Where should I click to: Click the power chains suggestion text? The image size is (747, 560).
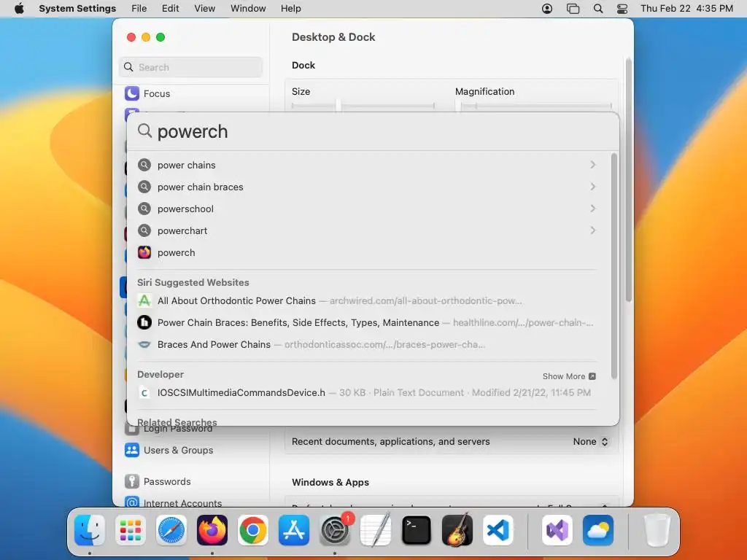coord(186,165)
